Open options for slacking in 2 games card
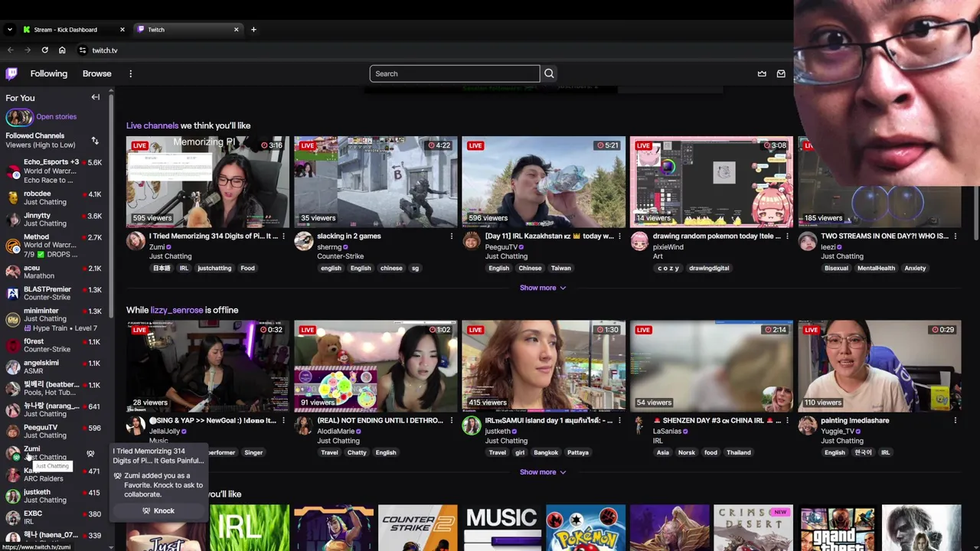The image size is (980, 551). pos(451,236)
